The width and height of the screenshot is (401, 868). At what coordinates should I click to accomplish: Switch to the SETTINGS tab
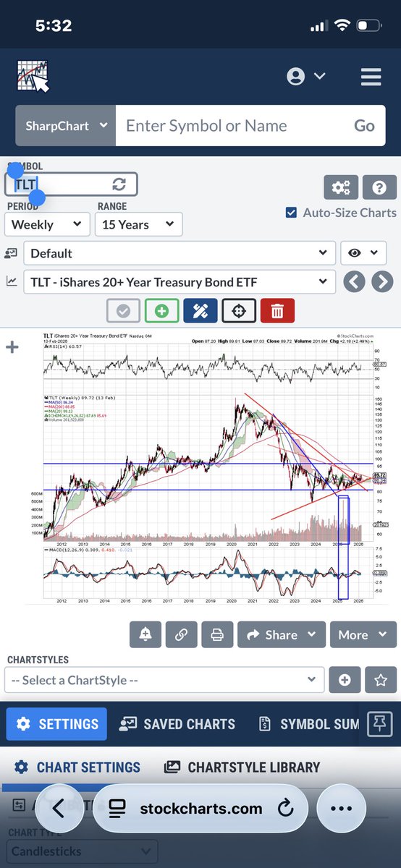point(56,723)
